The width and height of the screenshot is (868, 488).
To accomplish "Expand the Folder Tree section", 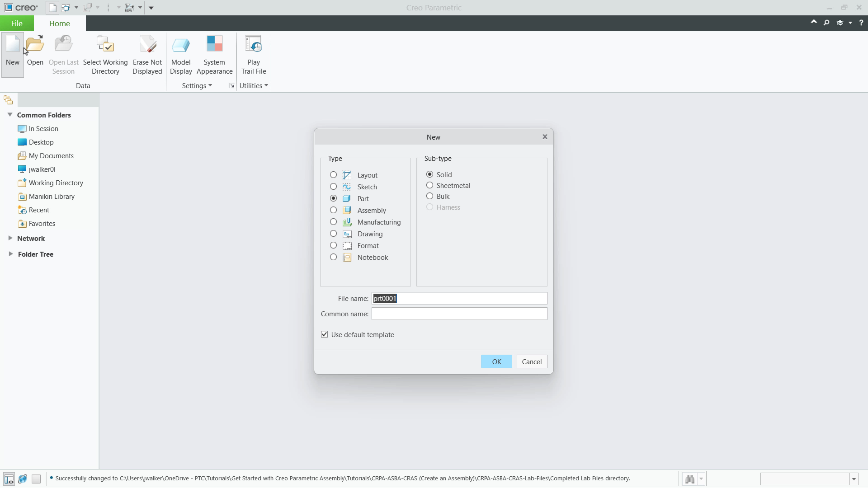I will tap(10, 254).
